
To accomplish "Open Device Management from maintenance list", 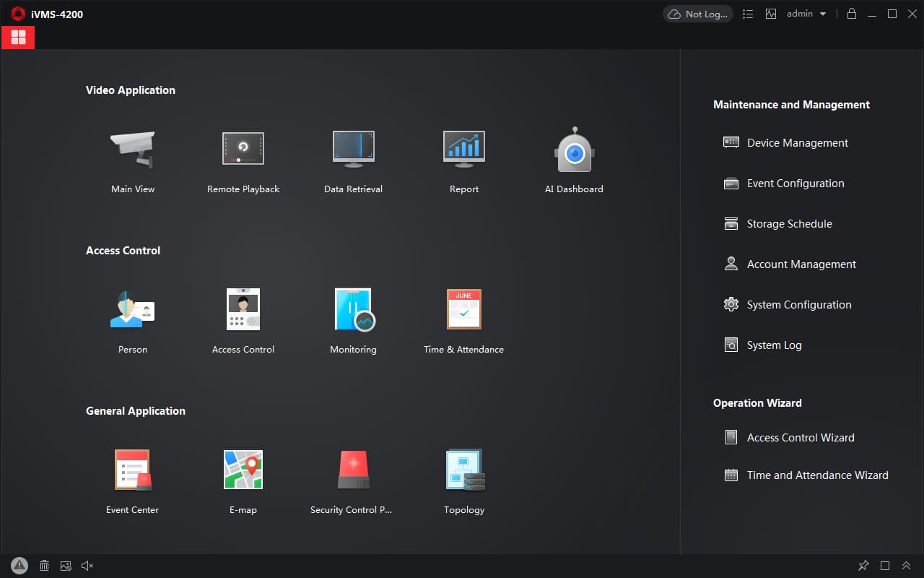I will coord(797,143).
